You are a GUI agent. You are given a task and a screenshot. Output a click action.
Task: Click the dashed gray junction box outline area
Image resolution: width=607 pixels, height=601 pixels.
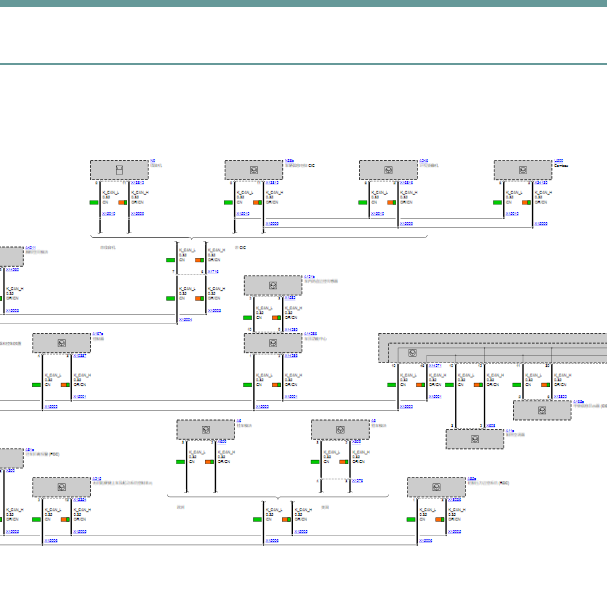pyautogui.click(x=492, y=348)
